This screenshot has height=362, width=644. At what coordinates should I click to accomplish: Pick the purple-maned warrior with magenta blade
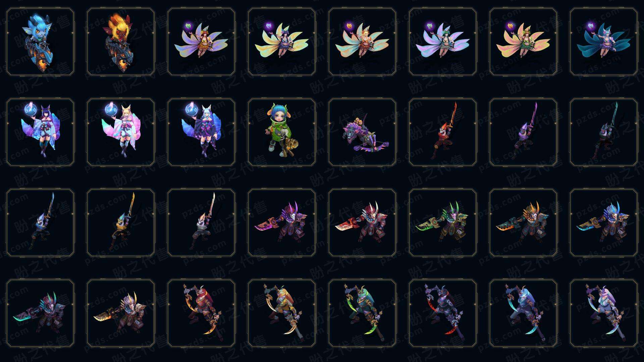tap(282, 223)
